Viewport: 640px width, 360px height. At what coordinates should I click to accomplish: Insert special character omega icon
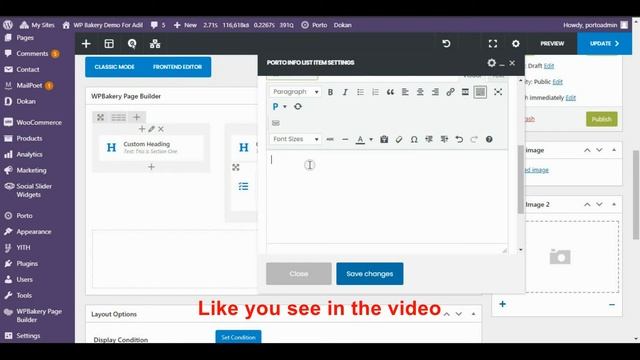point(414,139)
